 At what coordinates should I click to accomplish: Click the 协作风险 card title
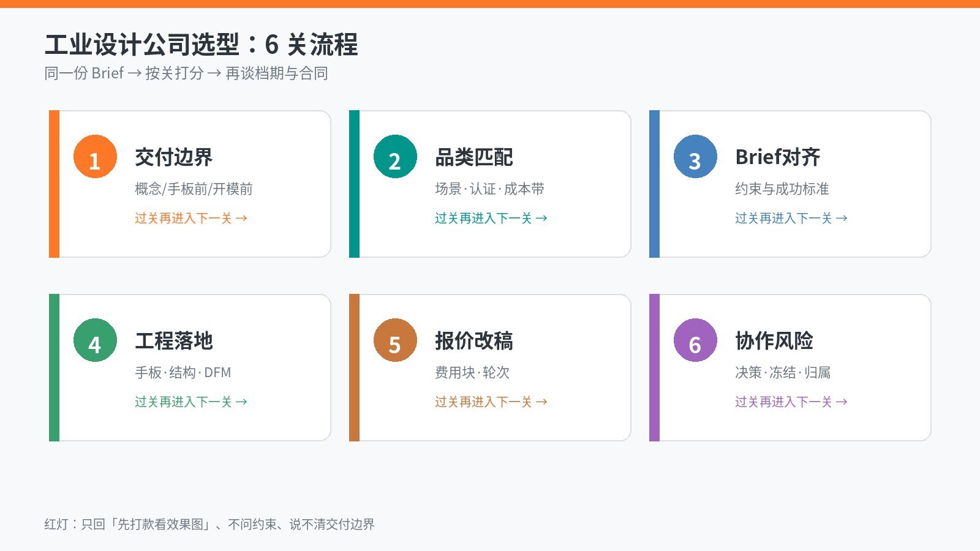(x=774, y=341)
